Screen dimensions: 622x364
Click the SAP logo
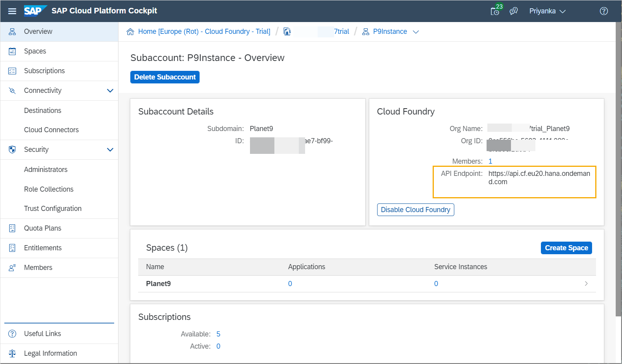point(34,11)
